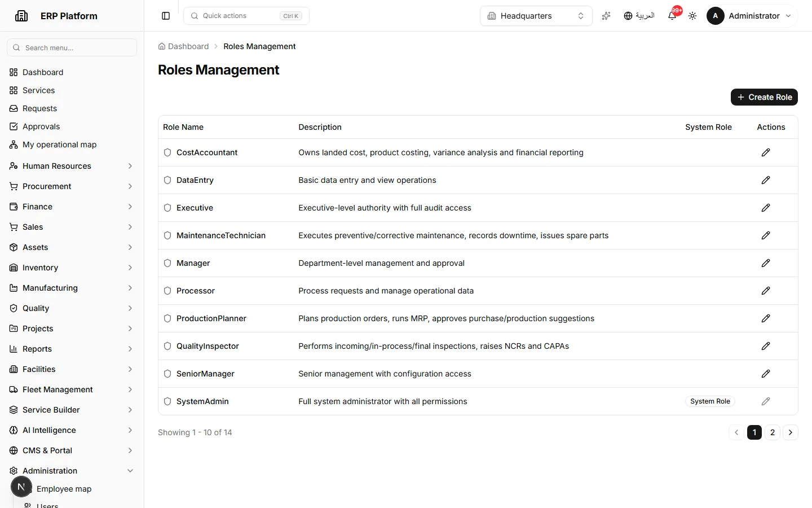Viewport: 812px width, 508px height.
Task: Edit the DataEntry role
Action: (x=766, y=180)
